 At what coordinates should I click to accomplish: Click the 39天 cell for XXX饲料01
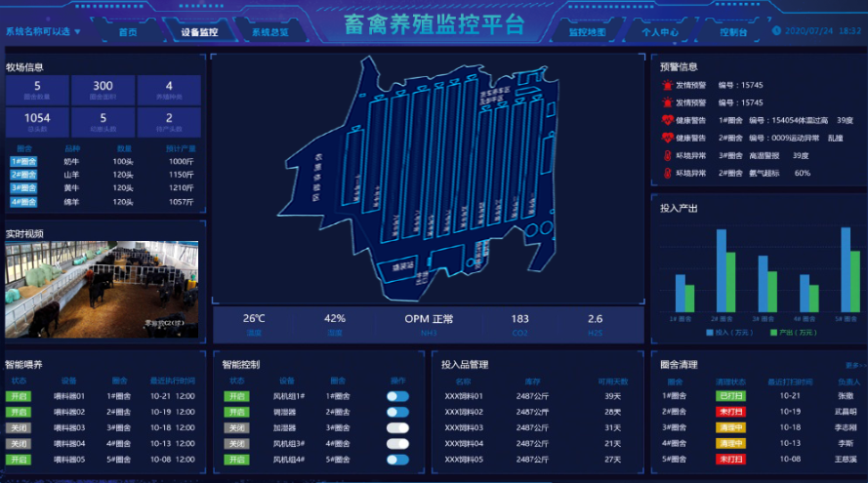(613, 396)
